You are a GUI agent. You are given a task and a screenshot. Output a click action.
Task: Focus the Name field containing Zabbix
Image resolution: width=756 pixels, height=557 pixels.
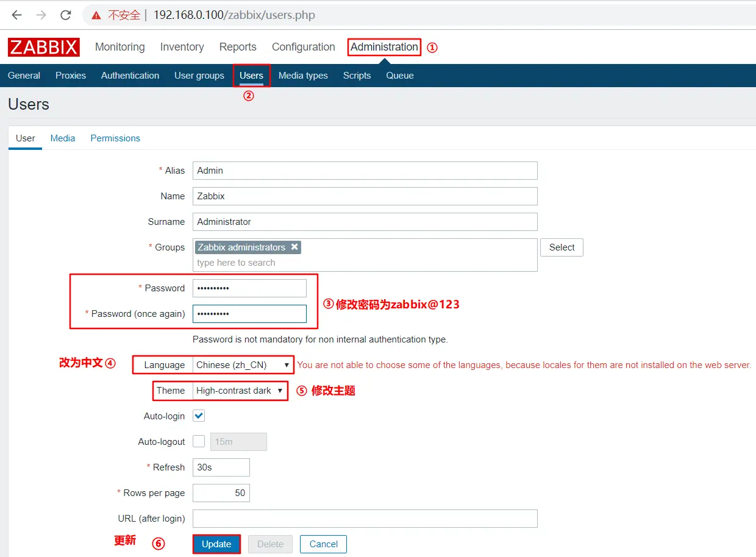coord(365,196)
